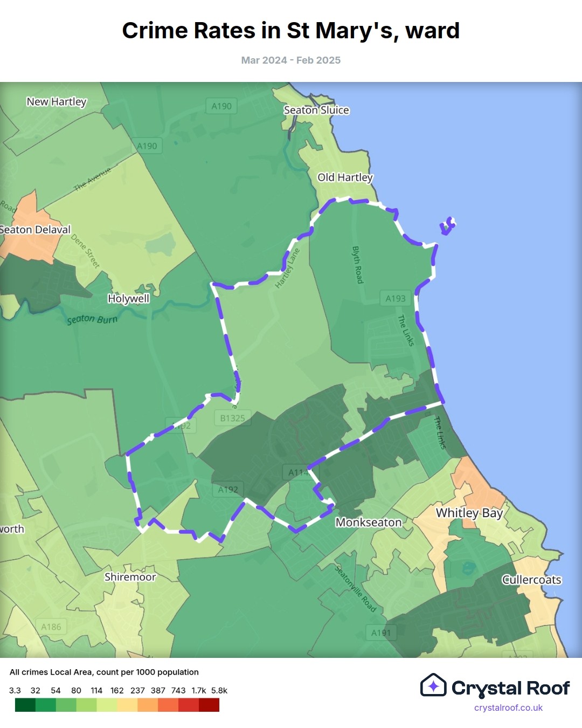Screen dimensions: 582x728
Task: Select the Monkseaton label on map
Action: point(369,522)
